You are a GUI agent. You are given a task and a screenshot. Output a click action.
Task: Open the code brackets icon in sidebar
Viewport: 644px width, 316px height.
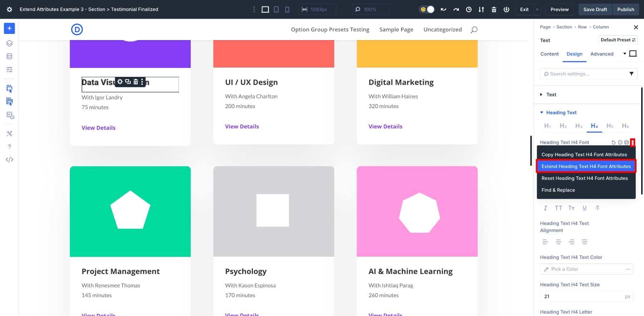(x=9, y=160)
